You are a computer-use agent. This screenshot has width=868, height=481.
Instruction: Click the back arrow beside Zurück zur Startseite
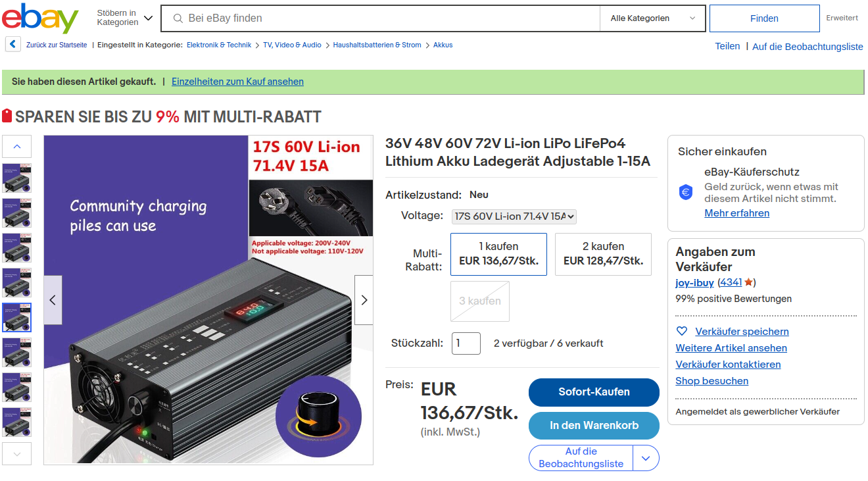pyautogui.click(x=12, y=45)
